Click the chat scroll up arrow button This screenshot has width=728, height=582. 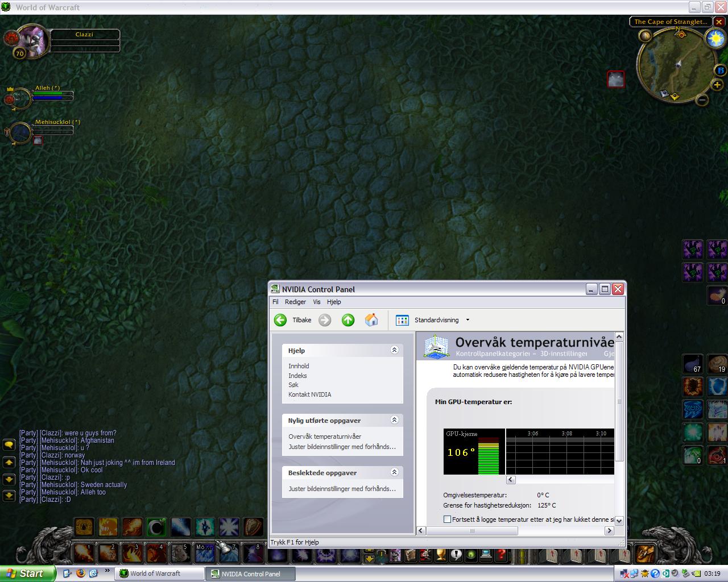[x=9, y=463]
